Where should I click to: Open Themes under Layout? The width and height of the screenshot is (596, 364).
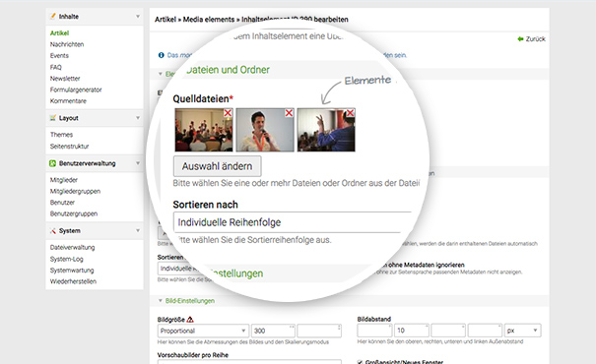(61, 135)
